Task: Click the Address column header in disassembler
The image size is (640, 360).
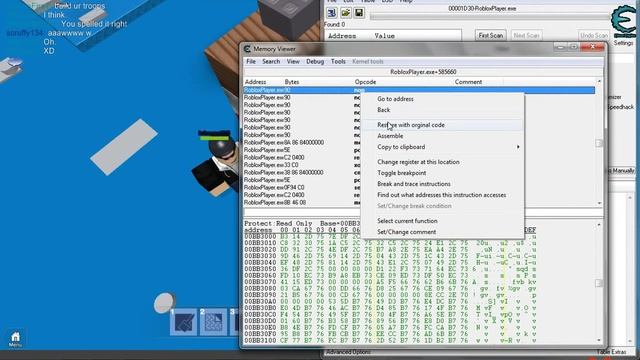Action: click(256, 82)
